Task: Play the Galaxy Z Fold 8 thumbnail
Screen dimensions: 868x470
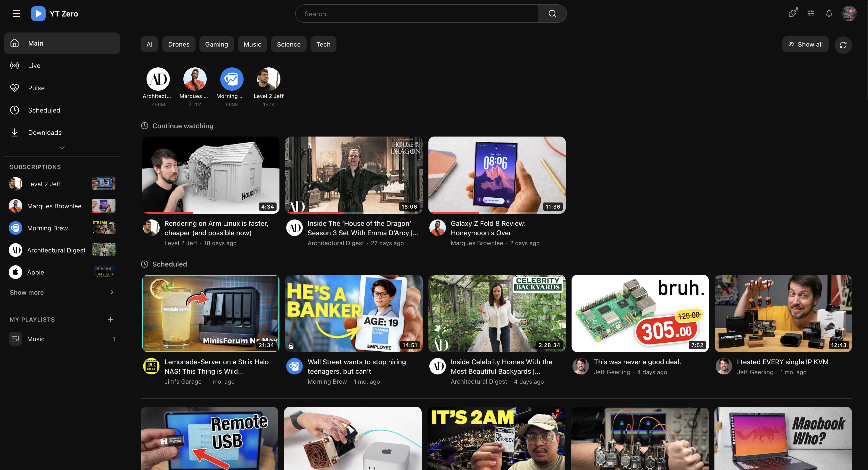Action: 497,175
